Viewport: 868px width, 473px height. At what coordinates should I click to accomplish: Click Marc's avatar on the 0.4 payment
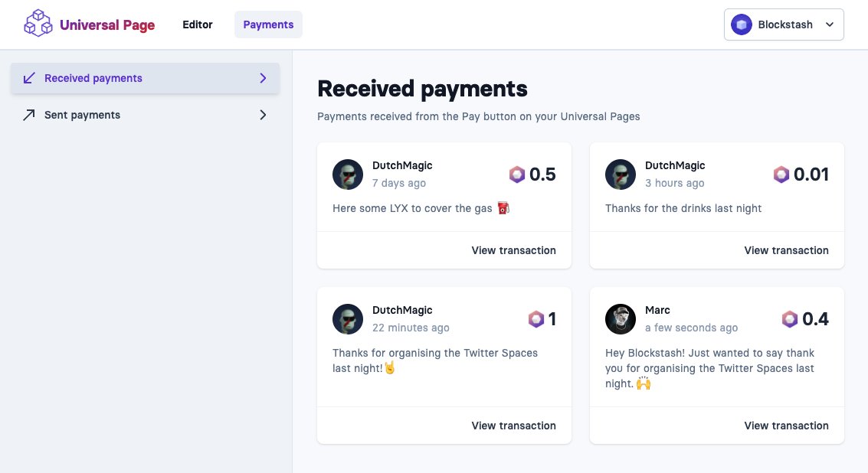(x=620, y=318)
